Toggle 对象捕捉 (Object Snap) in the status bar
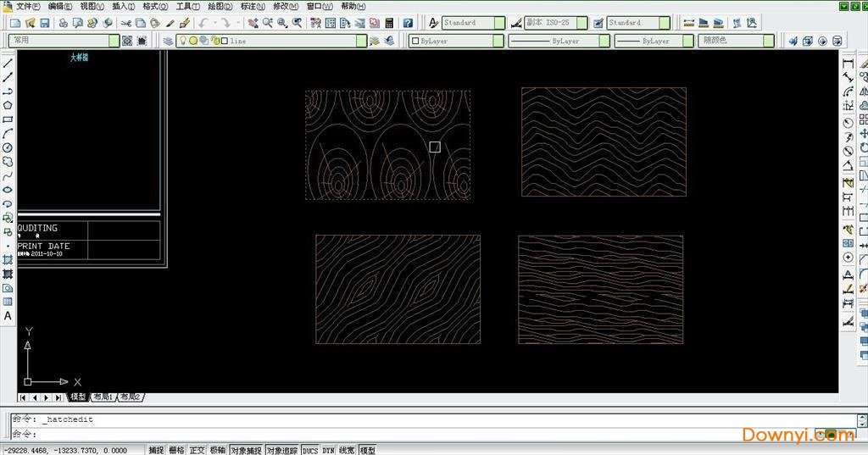This screenshot has width=868, height=455. (246, 451)
